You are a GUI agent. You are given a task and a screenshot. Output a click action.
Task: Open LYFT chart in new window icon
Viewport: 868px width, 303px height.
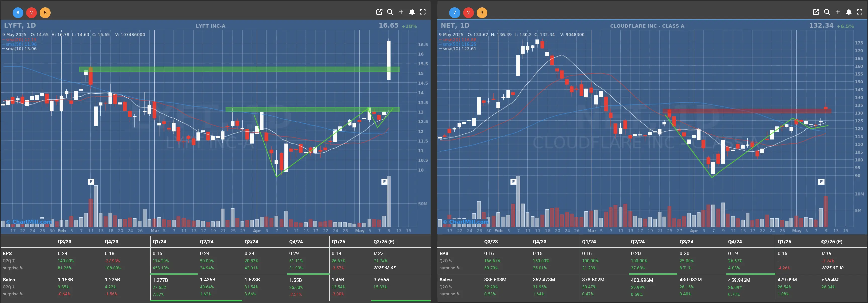[x=379, y=12]
